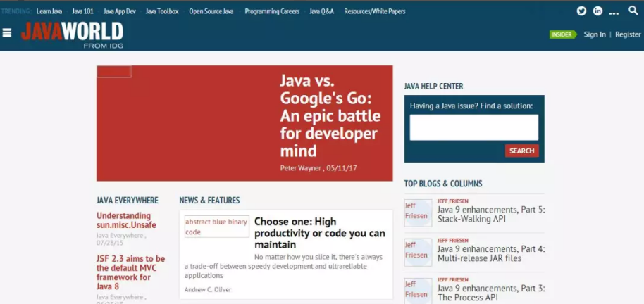Click JEFF FRIESEN label above Part 3
Viewport: 644px width, 304px height.
(x=453, y=280)
